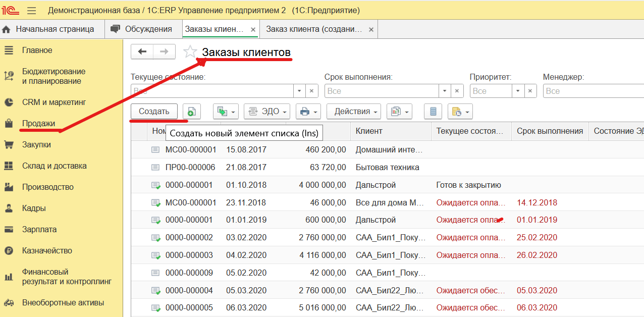The height and width of the screenshot is (317, 644).
Task: Expand the Действия menu
Action: point(353,111)
